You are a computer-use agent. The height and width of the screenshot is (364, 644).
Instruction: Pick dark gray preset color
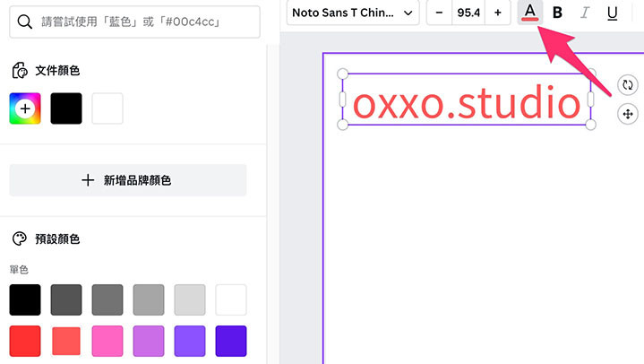coord(66,299)
